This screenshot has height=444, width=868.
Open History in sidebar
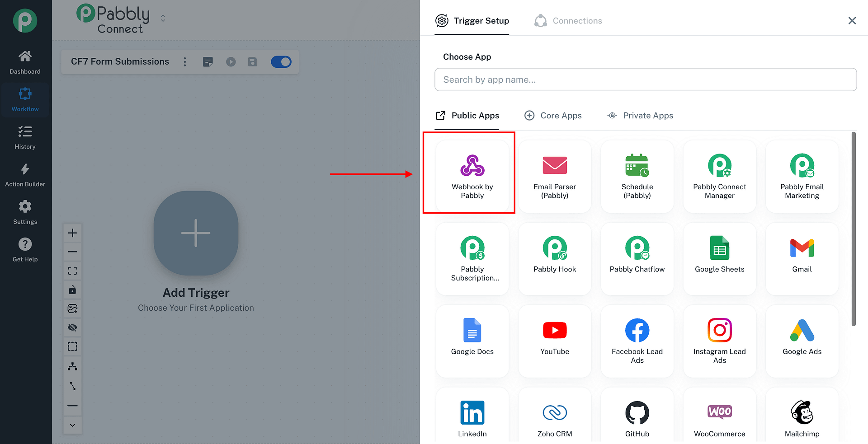click(x=25, y=137)
